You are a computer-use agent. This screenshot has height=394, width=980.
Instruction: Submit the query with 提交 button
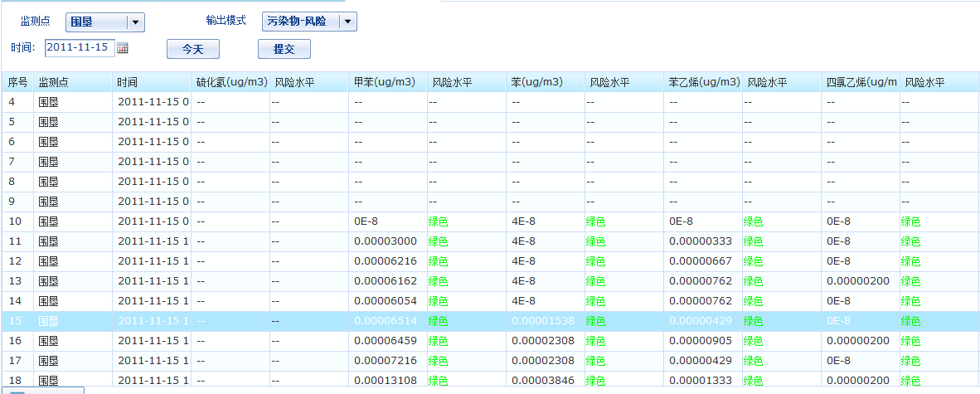click(x=284, y=50)
